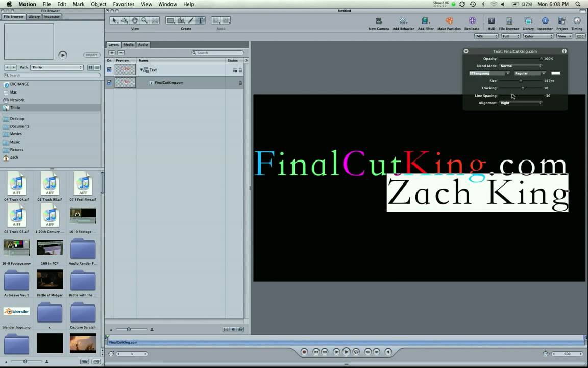588x368 pixels.
Task: Open the Favorites menu
Action: tap(124, 4)
